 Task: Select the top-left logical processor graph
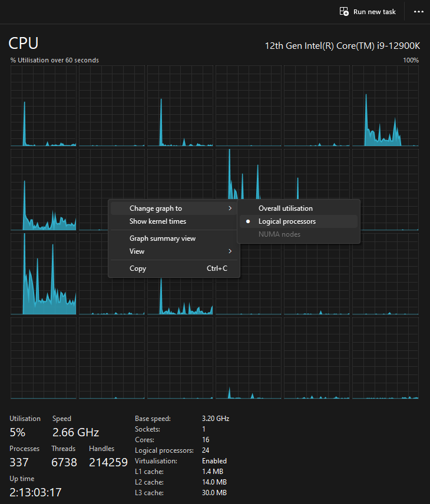tap(42, 106)
